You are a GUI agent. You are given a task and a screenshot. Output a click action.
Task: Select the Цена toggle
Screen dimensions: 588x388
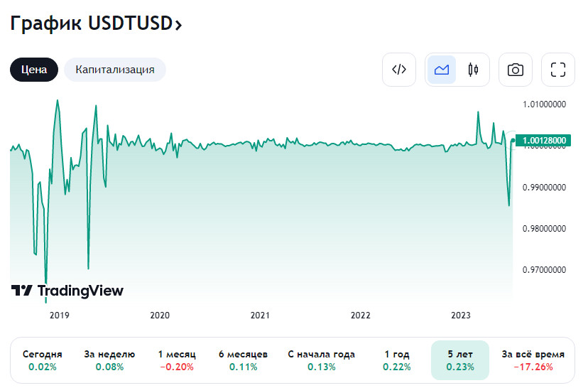[x=34, y=70]
